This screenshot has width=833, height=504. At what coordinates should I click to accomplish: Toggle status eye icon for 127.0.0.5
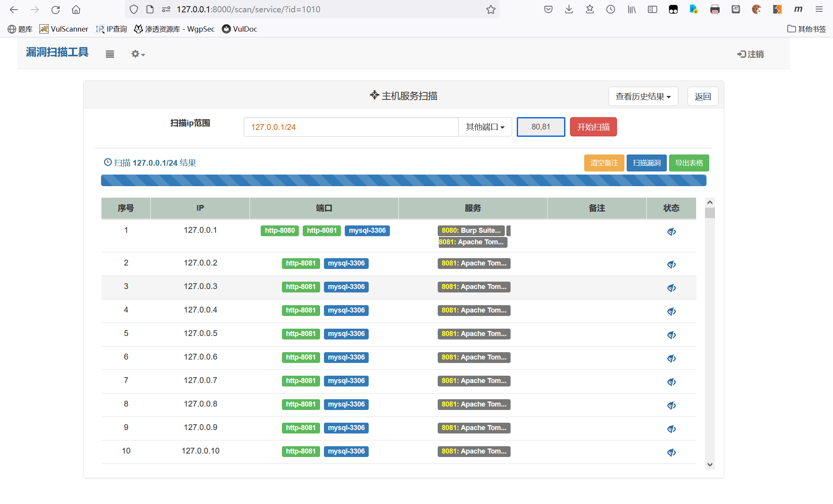[671, 335]
